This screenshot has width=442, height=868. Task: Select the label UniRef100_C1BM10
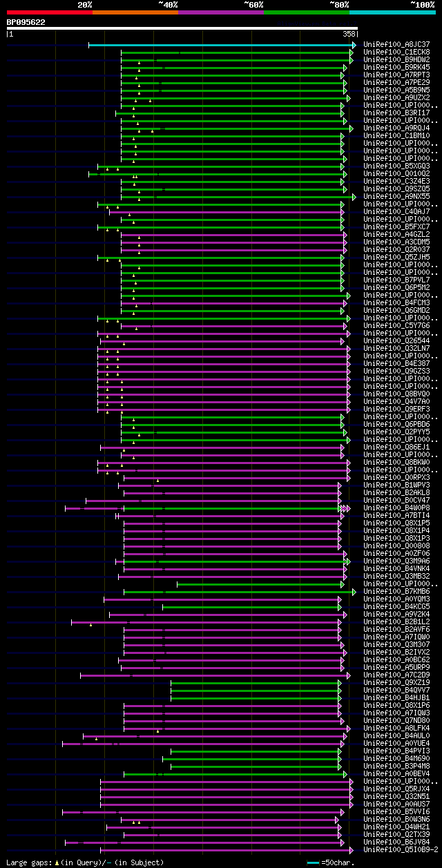[396, 135]
